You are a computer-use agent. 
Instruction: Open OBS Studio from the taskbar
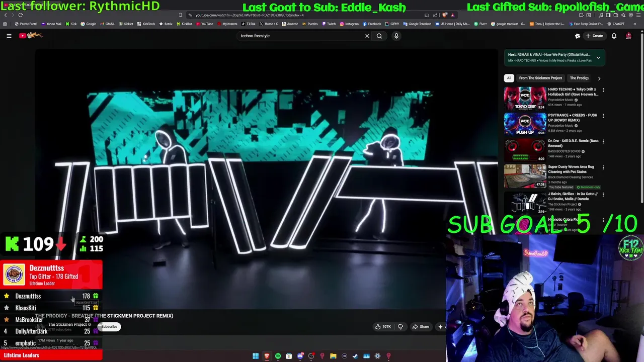click(x=311, y=356)
